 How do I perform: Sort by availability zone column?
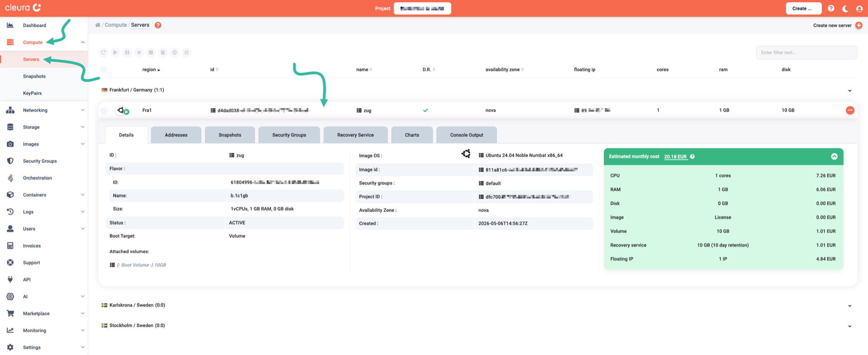pyautogui.click(x=505, y=70)
